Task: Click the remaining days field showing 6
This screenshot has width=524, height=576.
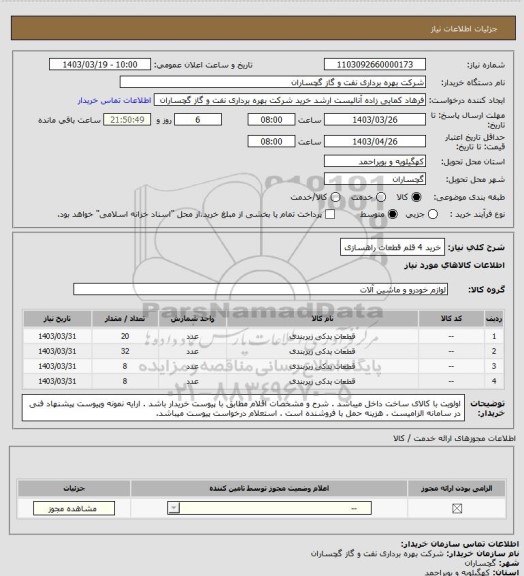Action: (198, 120)
